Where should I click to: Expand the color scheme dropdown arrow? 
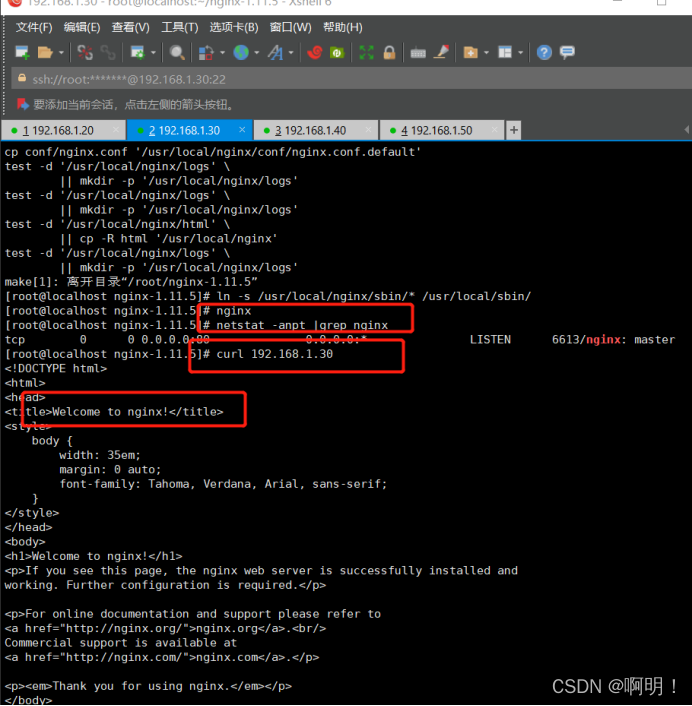(x=222, y=53)
